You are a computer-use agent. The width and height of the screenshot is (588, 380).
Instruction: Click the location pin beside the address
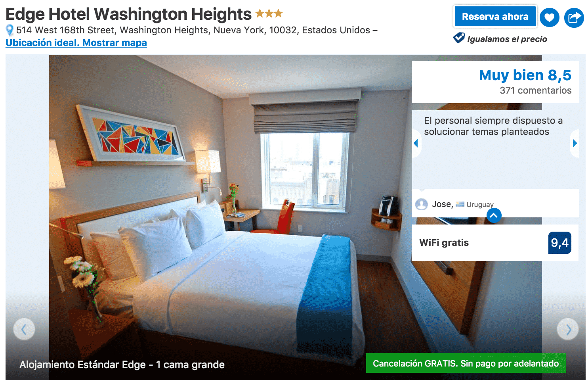[x=10, y=30]
